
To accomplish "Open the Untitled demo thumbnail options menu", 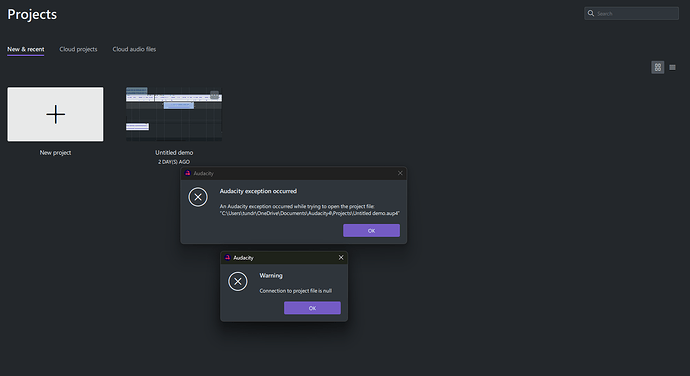I will point(214,95).
